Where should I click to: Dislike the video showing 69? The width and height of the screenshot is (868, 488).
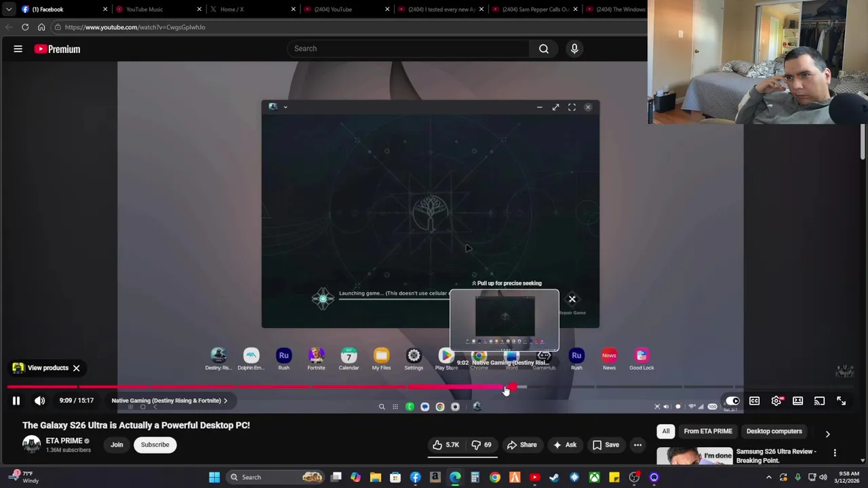pos(483,445)
